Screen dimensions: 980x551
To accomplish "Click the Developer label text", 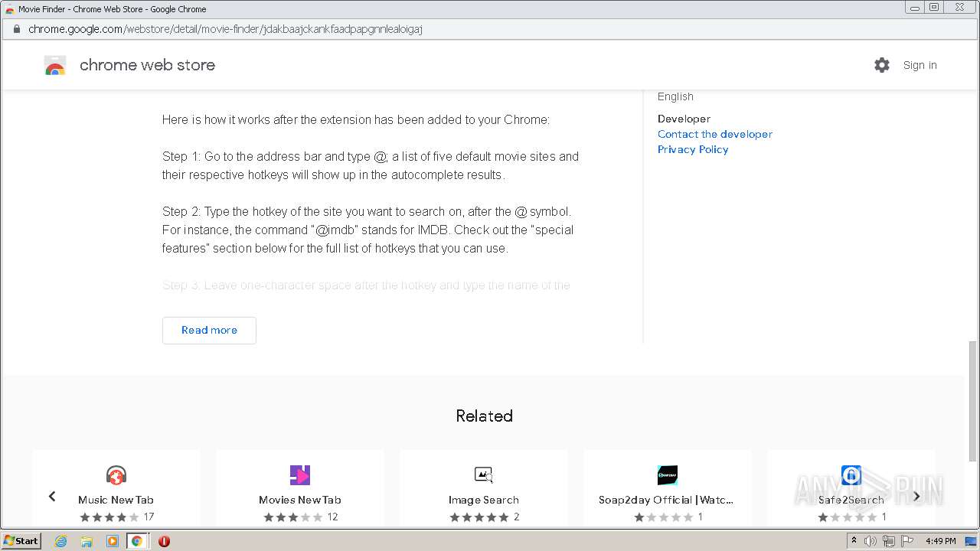I will pos(684,119).
